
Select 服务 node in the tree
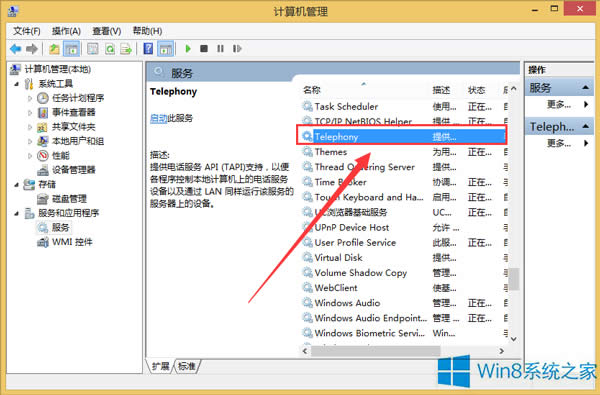pyautogui.click(x=60, y=227)
